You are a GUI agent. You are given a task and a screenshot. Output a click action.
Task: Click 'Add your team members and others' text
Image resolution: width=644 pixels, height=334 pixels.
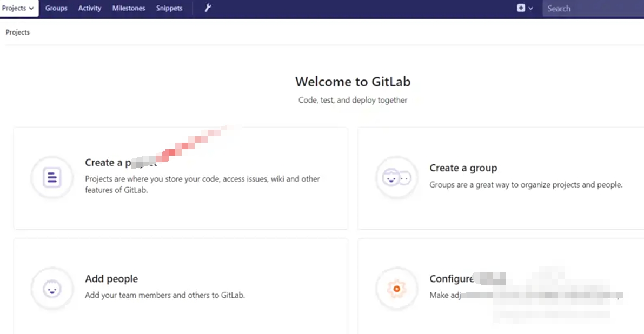point(165,295)
